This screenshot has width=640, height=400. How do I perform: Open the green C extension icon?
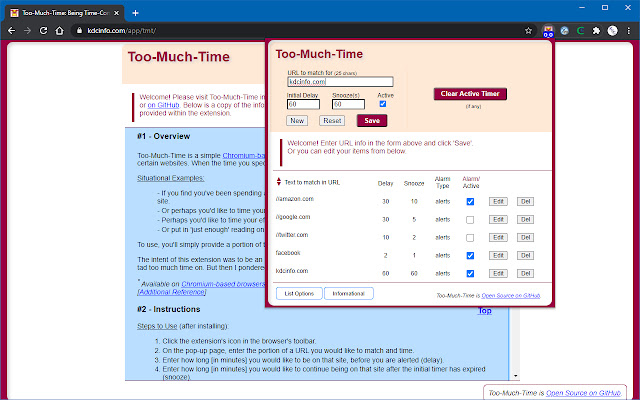click(x=580, y=31)
